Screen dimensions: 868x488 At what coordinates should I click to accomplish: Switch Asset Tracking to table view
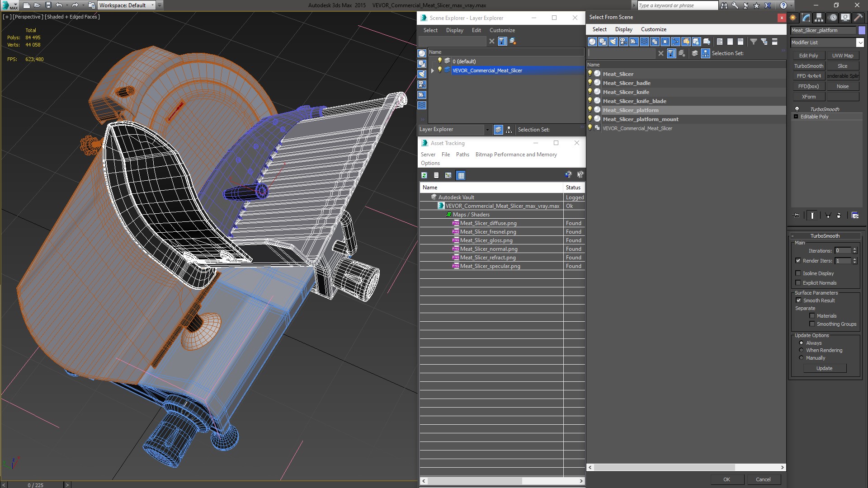tap(461, 175)
